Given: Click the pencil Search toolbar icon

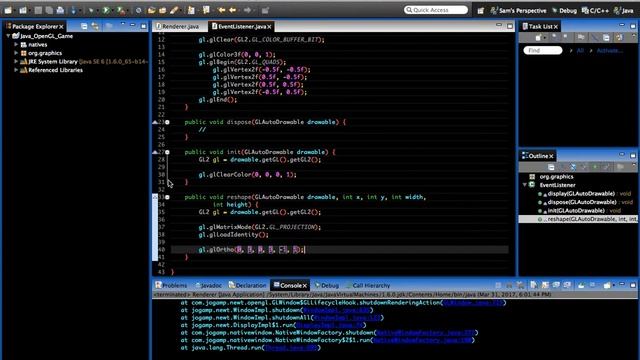Looking at the screenshot, I should pos(174,10).
